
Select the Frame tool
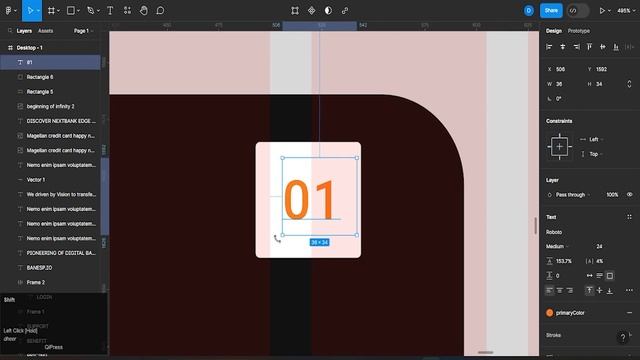click(51, 11)
